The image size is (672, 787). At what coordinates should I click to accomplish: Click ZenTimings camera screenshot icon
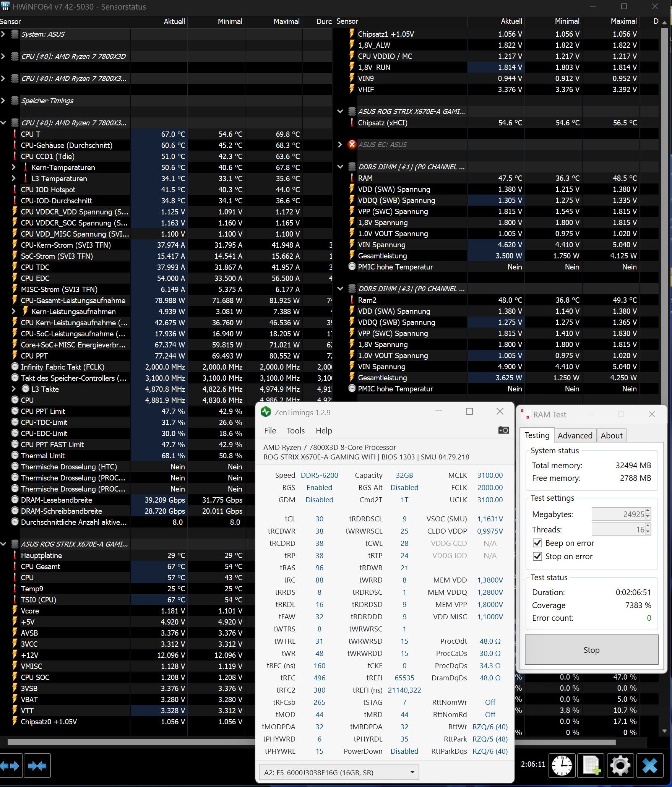tap(503, 430)
